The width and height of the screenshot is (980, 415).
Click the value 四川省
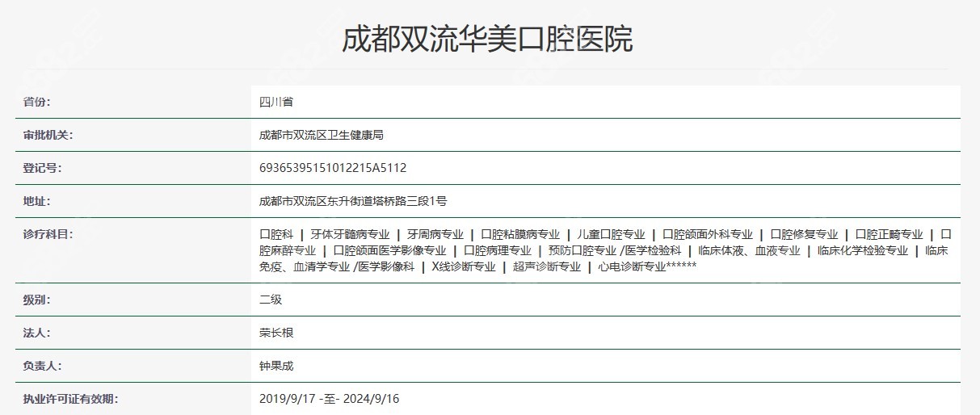coord(275,102)
